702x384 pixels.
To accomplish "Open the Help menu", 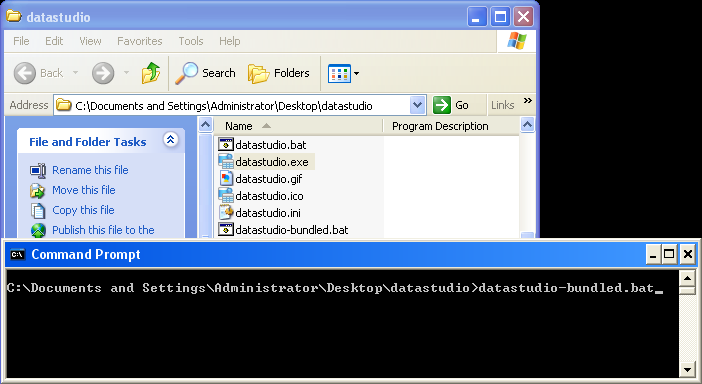I will pyautogui.click(x=229, y=41).
